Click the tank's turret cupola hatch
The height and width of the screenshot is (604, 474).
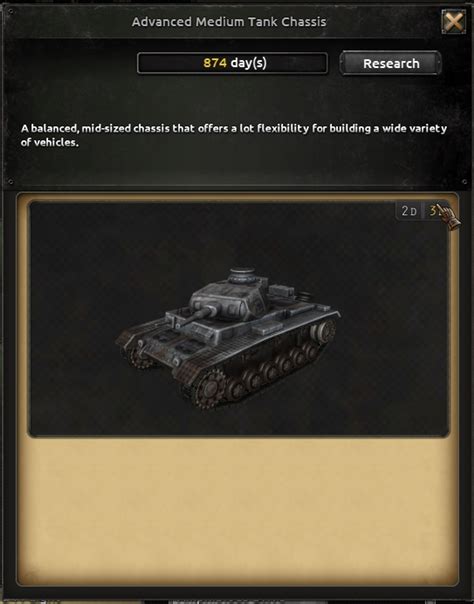pos(242,275)
